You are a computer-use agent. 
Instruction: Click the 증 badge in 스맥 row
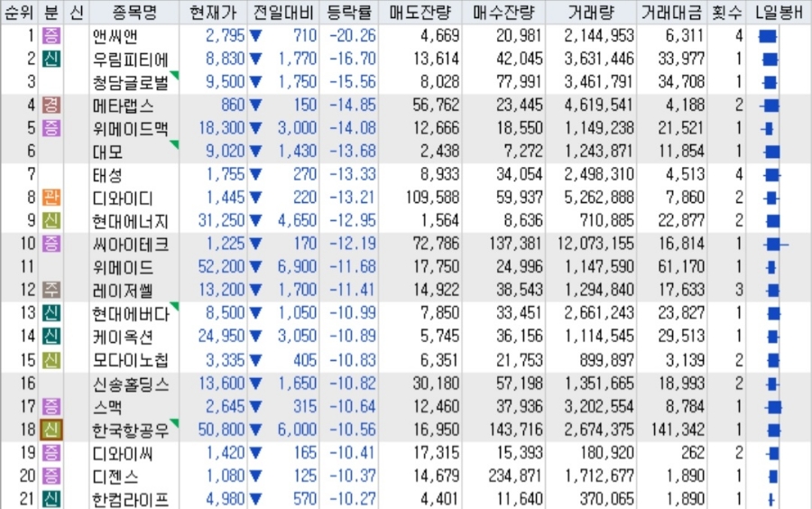[51, 406]
